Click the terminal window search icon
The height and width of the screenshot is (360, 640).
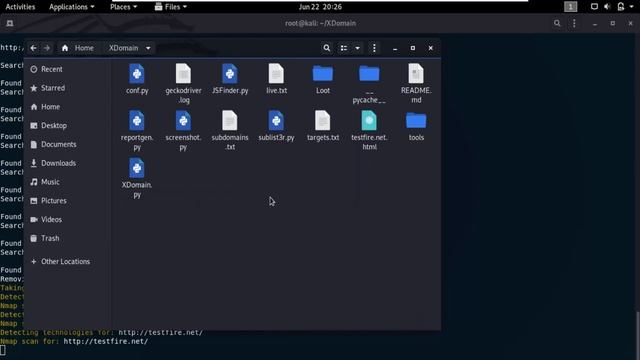coord(557,23)
